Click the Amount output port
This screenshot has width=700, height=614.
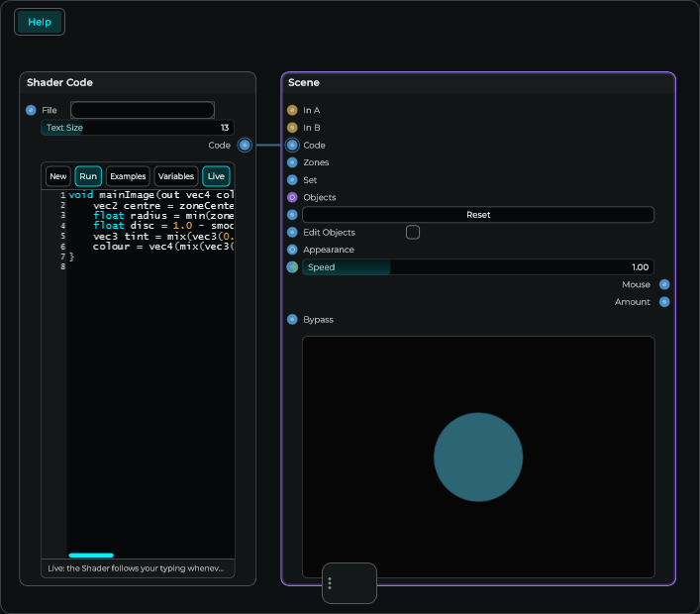664,302
